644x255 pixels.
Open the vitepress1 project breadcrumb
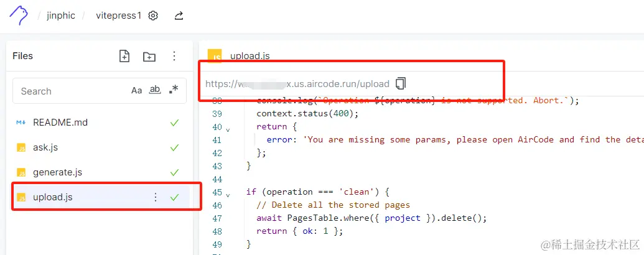[x=119, y=16]
